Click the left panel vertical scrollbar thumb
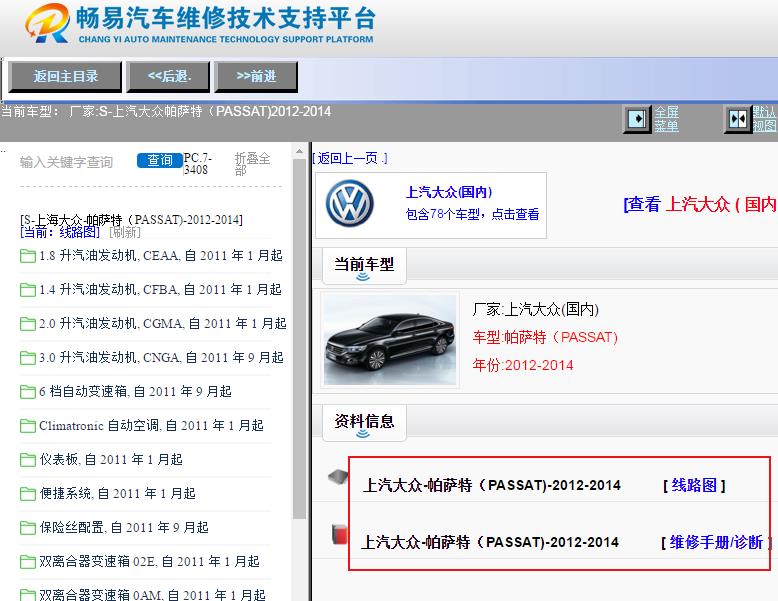 pyautogui.click(x=299, y=339)
